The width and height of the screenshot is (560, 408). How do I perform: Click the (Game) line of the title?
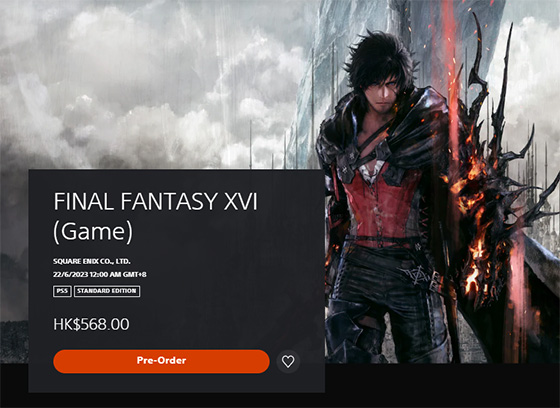[x=93, y=232]
